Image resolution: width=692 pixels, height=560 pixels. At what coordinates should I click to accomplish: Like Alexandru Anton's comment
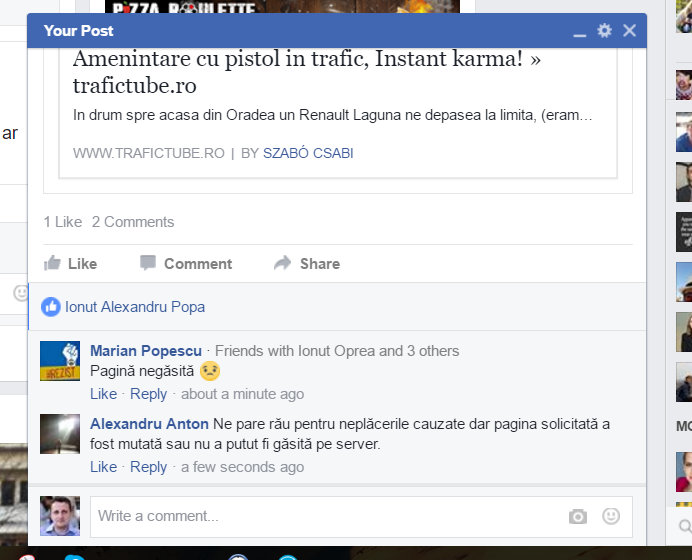tap(104, 466)
